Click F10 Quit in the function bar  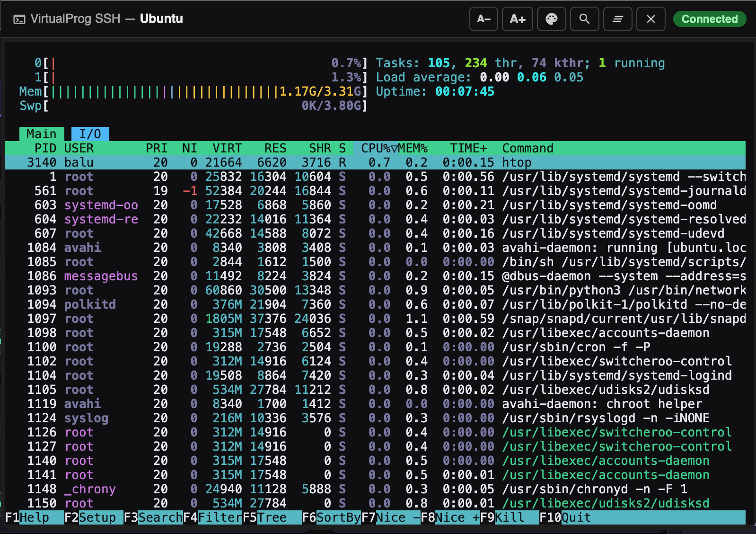click(565, 517)
